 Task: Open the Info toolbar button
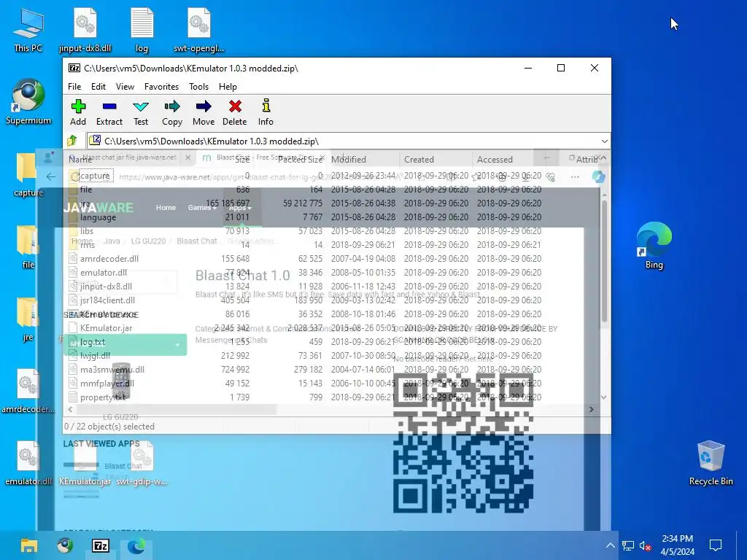(266, 113)
